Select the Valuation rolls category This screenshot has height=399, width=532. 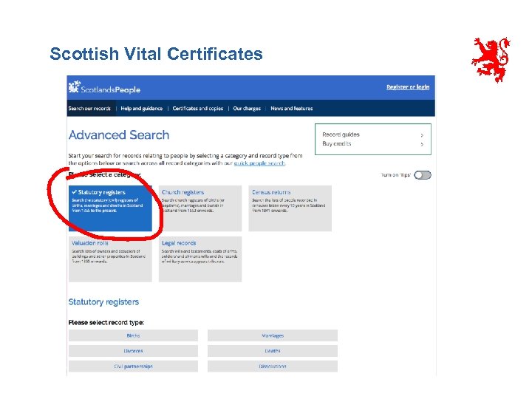coord(110,259)
